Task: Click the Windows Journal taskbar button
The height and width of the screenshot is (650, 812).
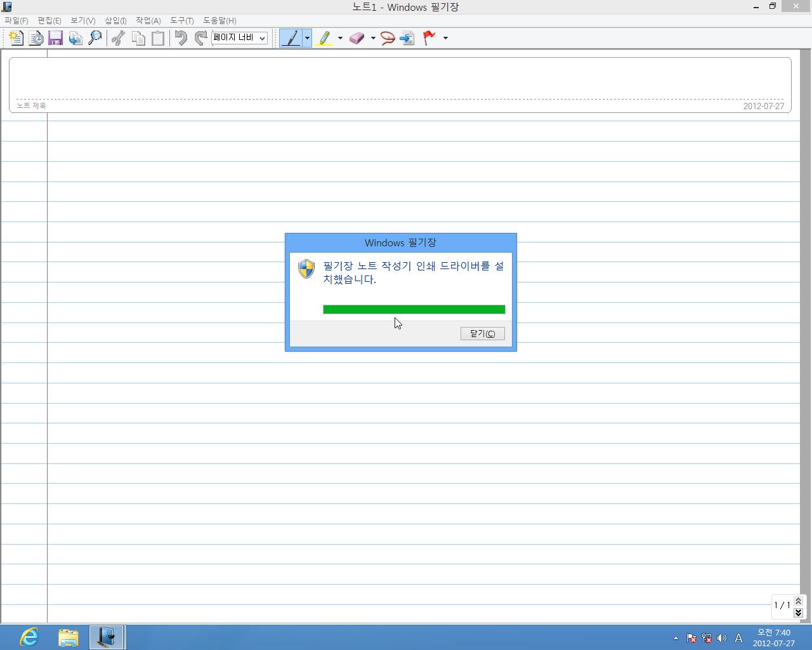Action: pyautogui.click(x=107, y=637)
